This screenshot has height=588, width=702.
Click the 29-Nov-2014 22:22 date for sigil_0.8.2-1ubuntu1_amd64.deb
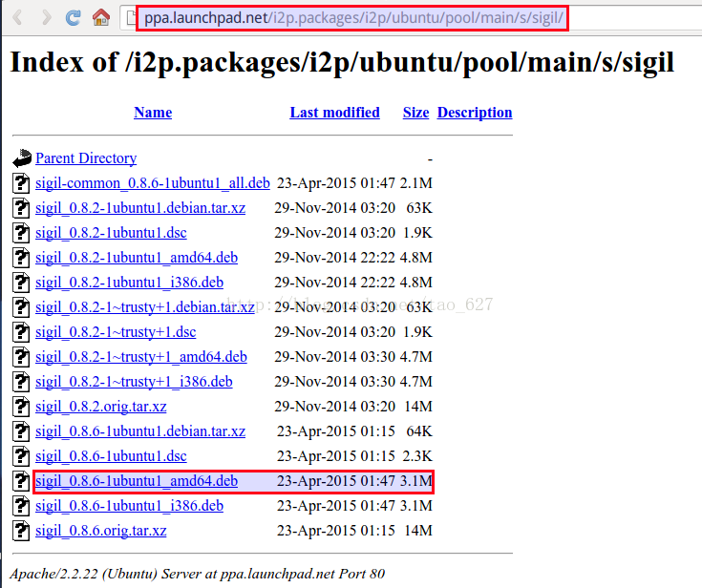point(335,258)
